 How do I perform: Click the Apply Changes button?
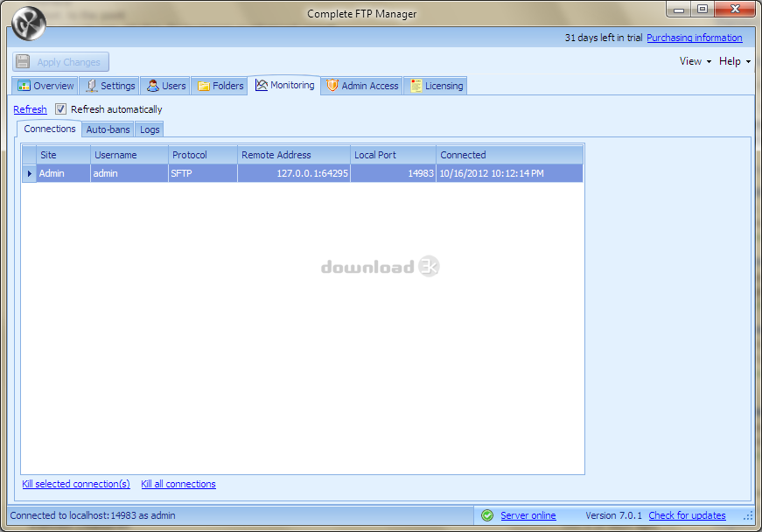60,62
